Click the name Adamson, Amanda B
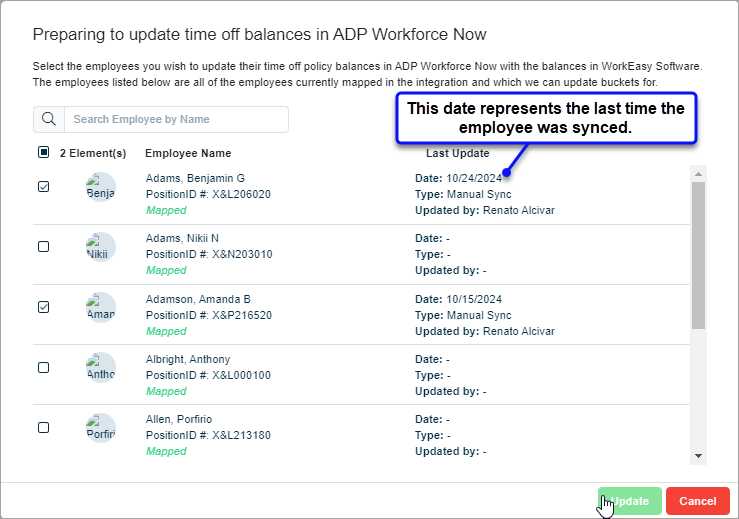The image size is (739, 519). click(198, 299)
